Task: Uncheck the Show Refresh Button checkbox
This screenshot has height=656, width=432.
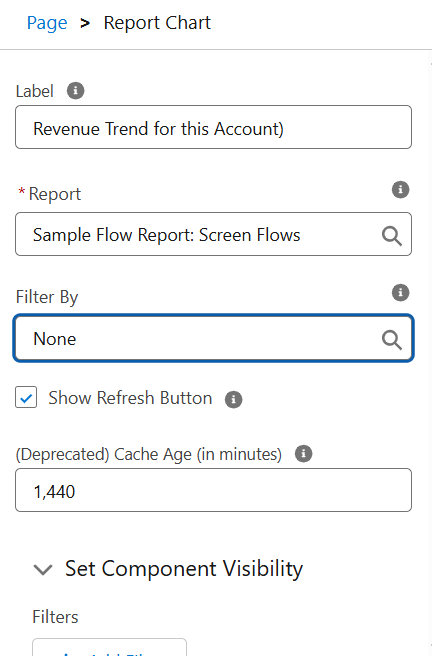Action: [x=26, y=397]
